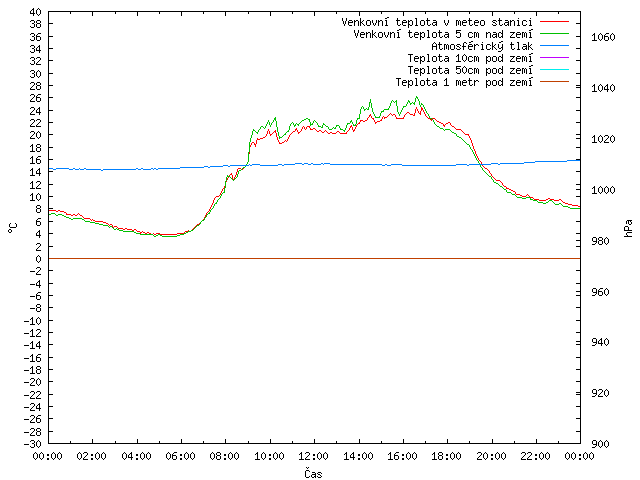640x480 pixels.
Task: Click red line sample for meteo station temperature
Action: pyautogui.click(x=554, y=22)
